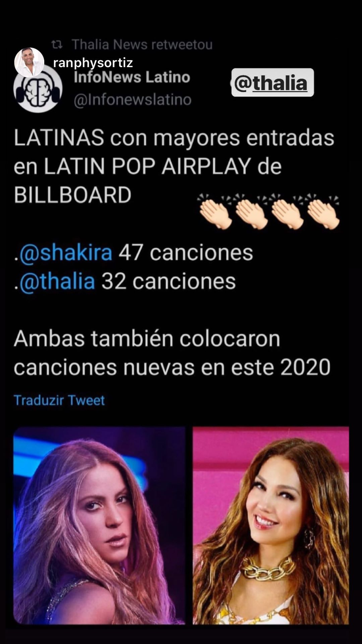Screen dimensions: 362x644
Task: Tap the ranphysortiz username
Action: click(x=93, y=62)
